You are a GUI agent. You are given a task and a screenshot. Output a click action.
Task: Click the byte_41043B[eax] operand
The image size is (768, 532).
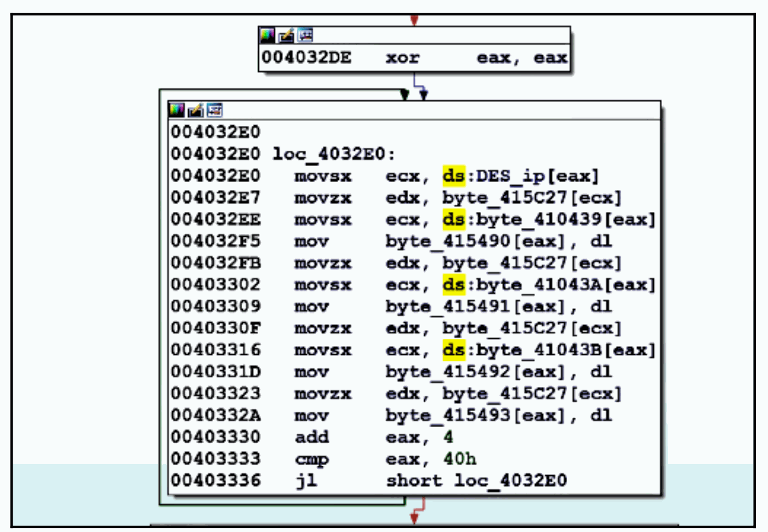tap(566, 350)
